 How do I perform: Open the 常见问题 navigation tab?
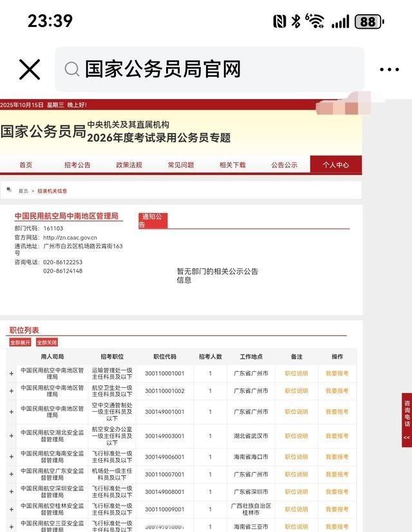pos(181,165)
